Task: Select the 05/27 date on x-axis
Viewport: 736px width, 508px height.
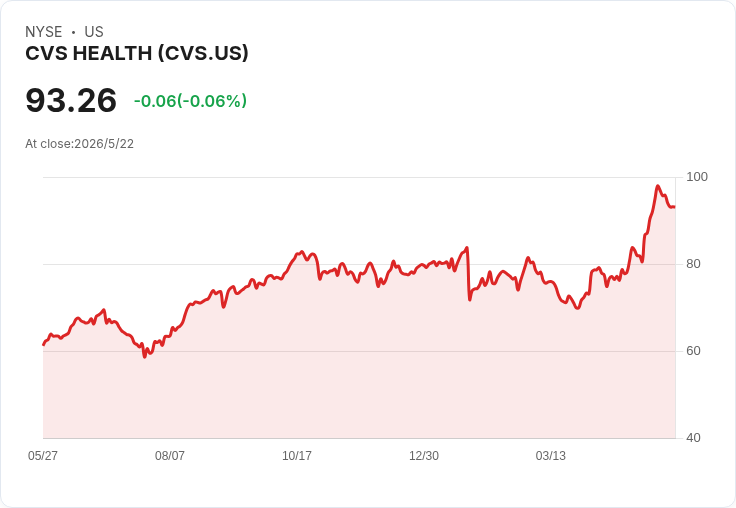Action: (43, 455)
